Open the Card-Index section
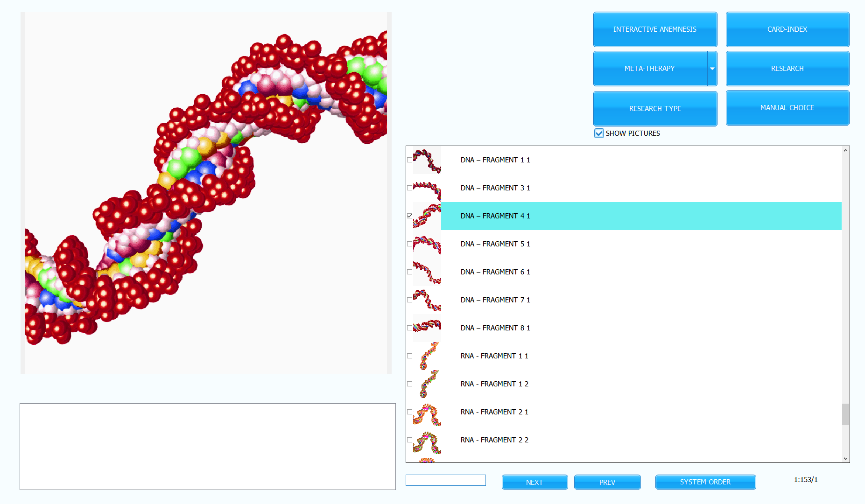 [x=787, y=29]
